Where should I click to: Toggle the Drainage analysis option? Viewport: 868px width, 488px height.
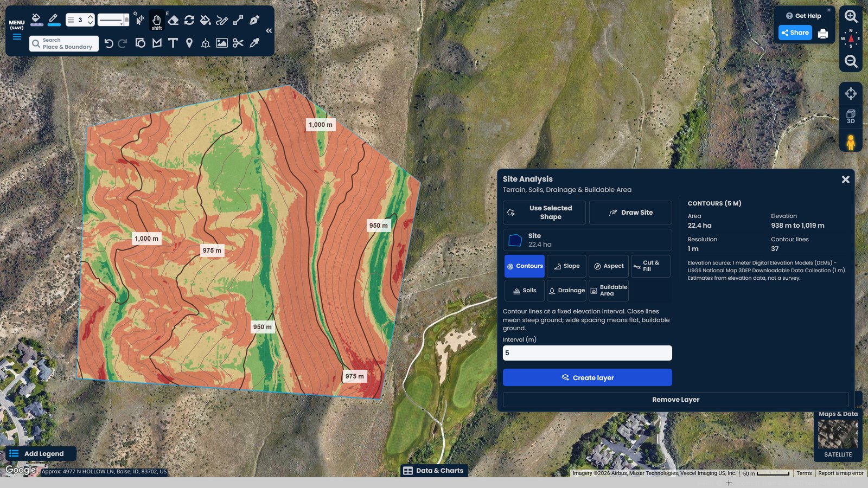(566, 291)
